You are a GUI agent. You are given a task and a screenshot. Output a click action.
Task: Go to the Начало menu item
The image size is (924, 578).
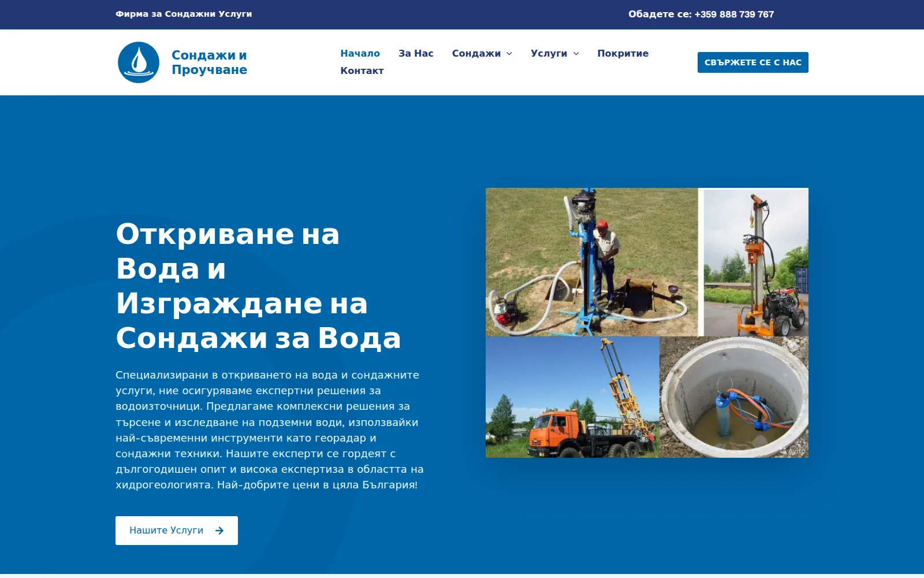point(360,53)
